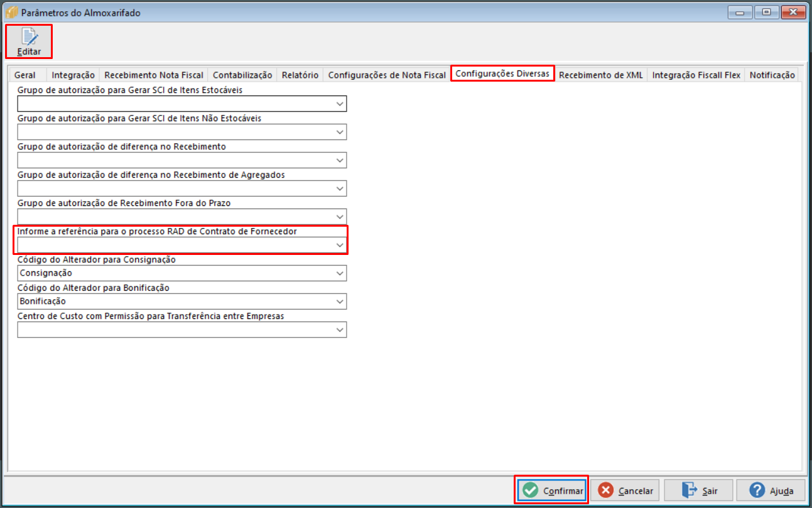Open the Bonificação alterador dropdown
Image resolution: width=812 pixels, height=508 pixels.
pos(340,301)
